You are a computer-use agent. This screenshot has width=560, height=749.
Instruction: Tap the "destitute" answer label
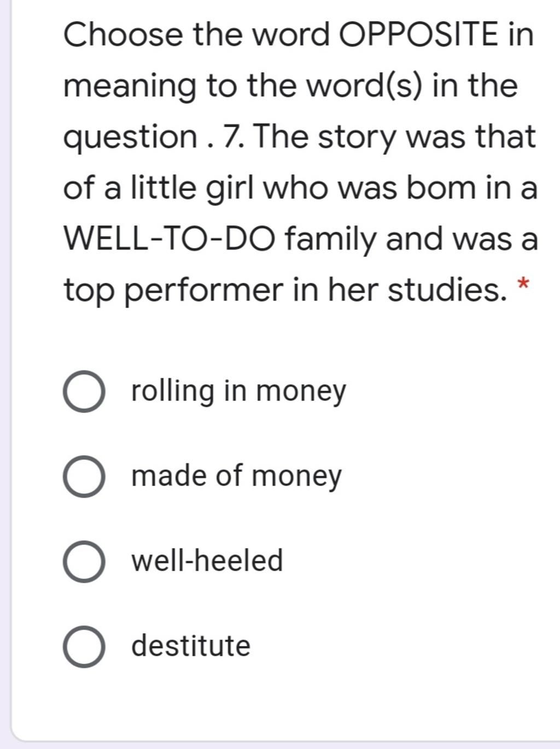pyautogui.click(x=191, y=646)
